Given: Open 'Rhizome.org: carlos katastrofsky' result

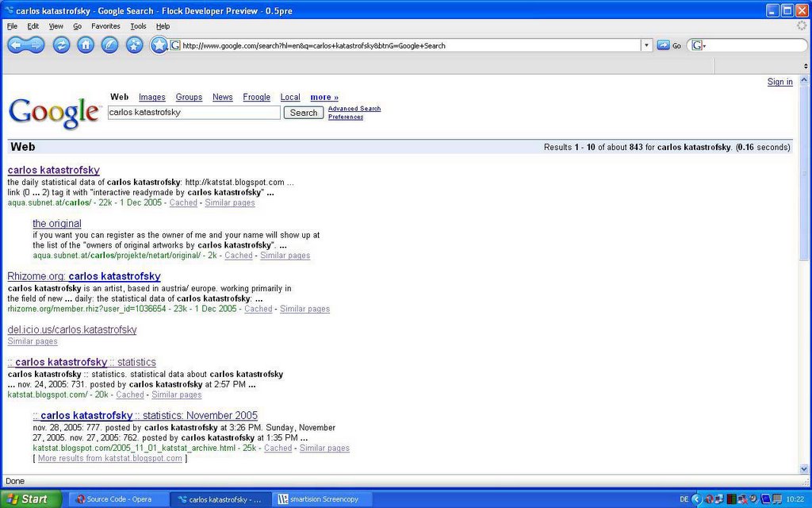Looking at the screenshot, I should coord(84,276).
